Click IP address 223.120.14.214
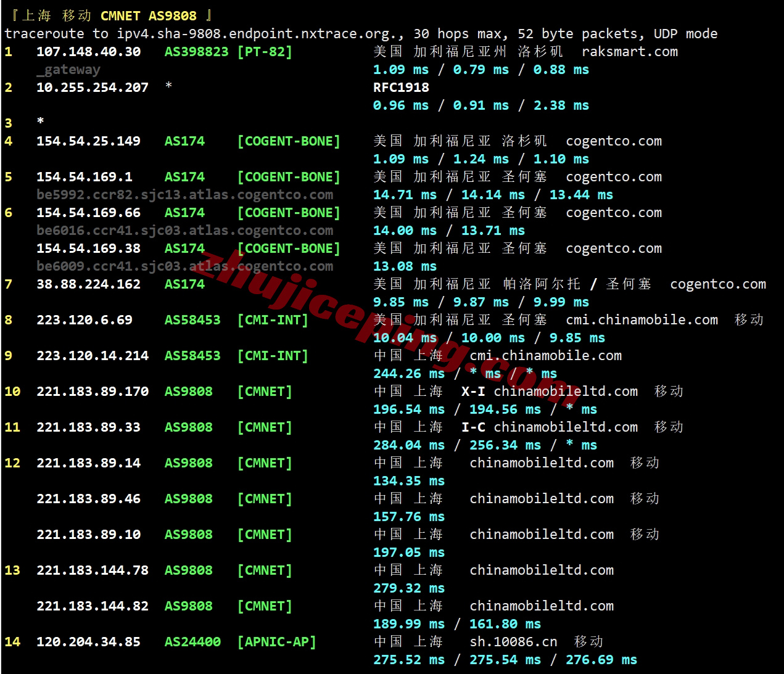This screenshot has height=674, width=784. tap(92, 356)
